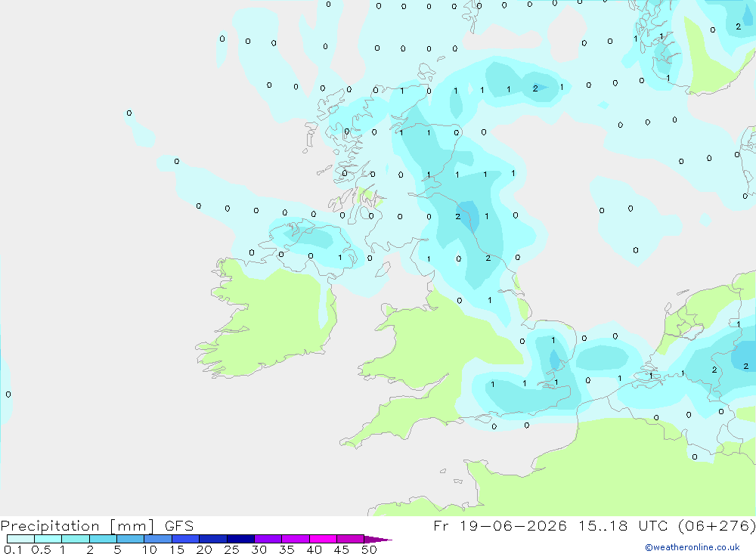
Task: Pick the 40–45 mm magenta legend swatch
Action: (x=323, y=539)
